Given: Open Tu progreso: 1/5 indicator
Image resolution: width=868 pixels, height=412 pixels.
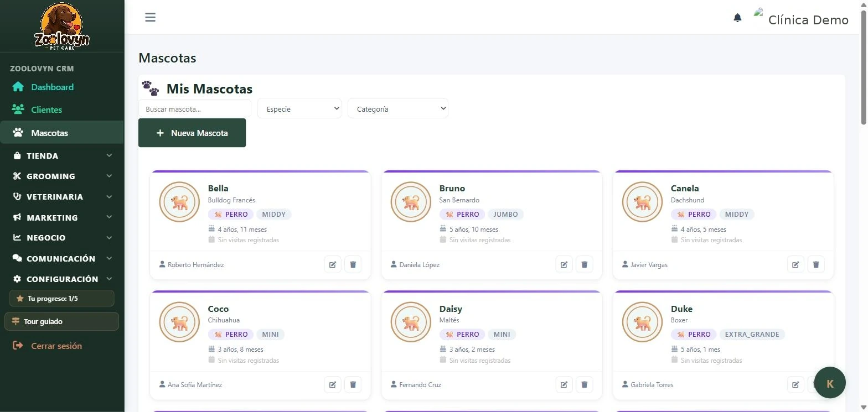Looking at the screenshot, I should click(x=61, y=298).
